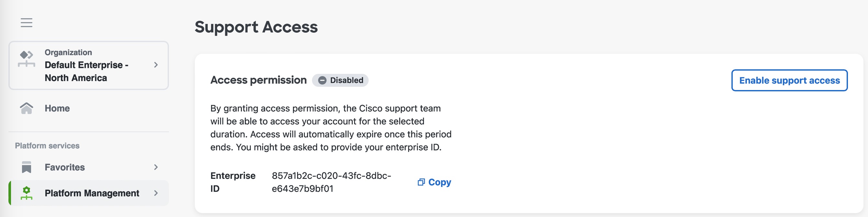The image size is (868, 217).
Task: Open the hamburger navigation menu
Action: tap(26, 23)
